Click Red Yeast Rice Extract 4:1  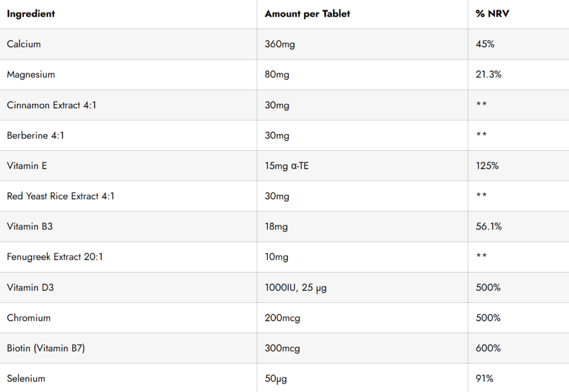(61, 196)
